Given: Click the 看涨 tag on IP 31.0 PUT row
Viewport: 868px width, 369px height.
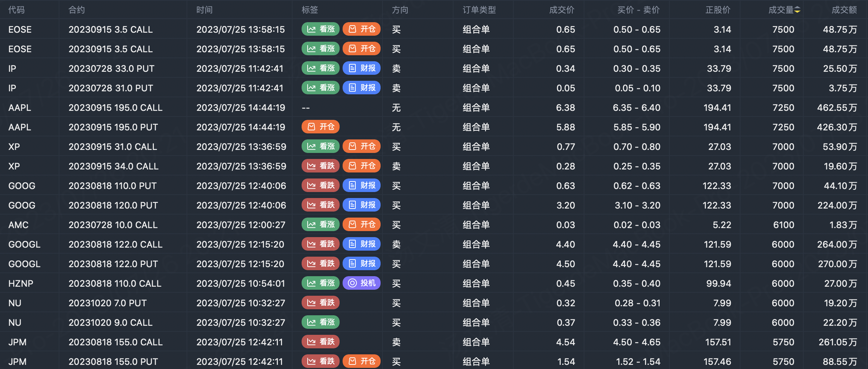Looking at the screenshot, I should [x=320, y=88].
